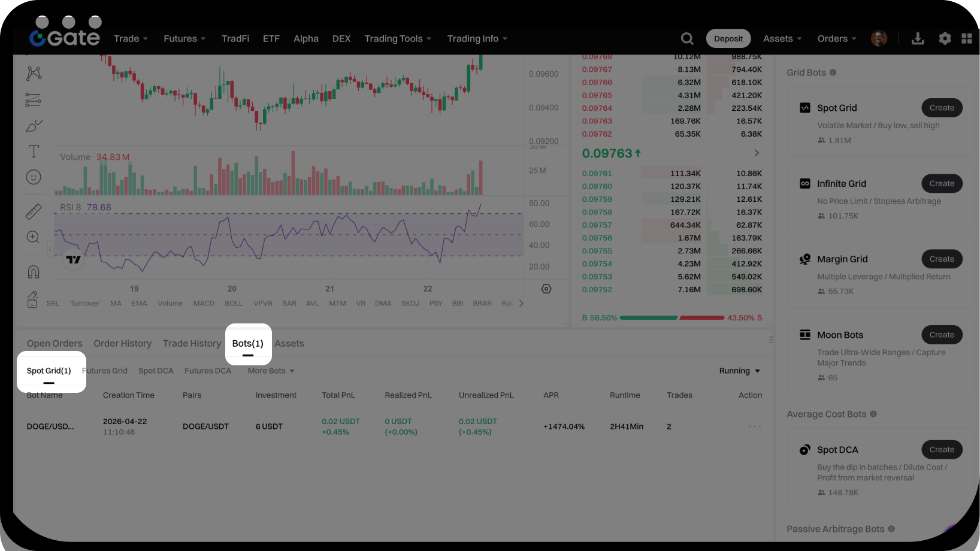
Task: Click the zoom-in chart tool
Action: (34, 237)
